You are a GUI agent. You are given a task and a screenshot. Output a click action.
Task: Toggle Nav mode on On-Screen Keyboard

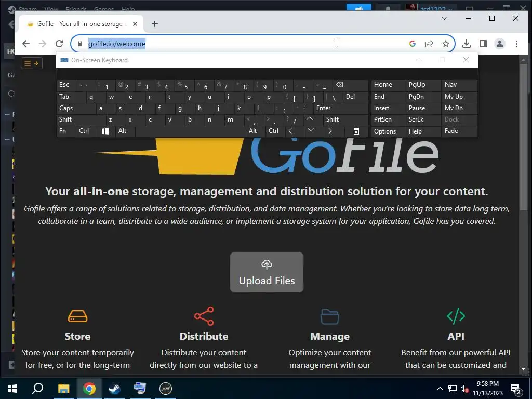(460, 85)
